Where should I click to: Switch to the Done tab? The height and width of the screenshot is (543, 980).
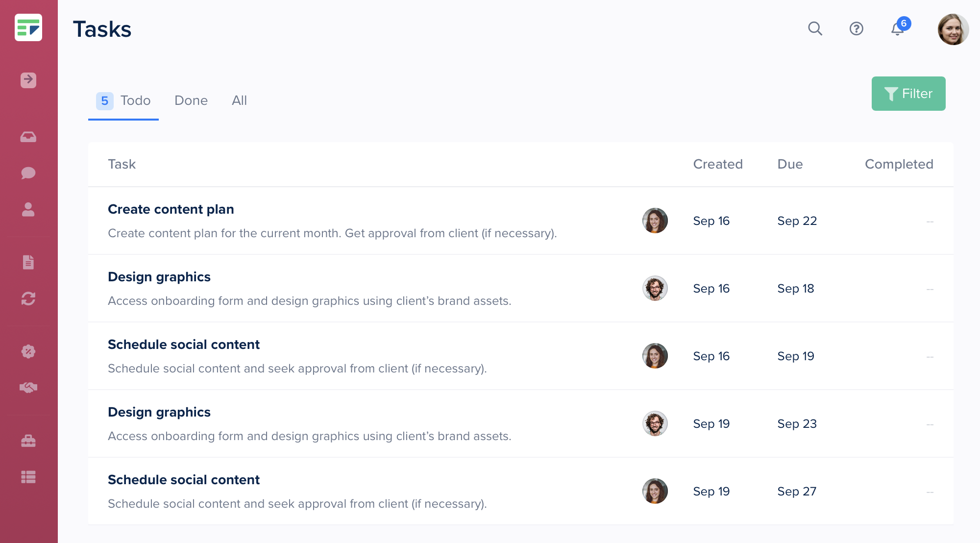pyautogui.click(x=191, y=100)
